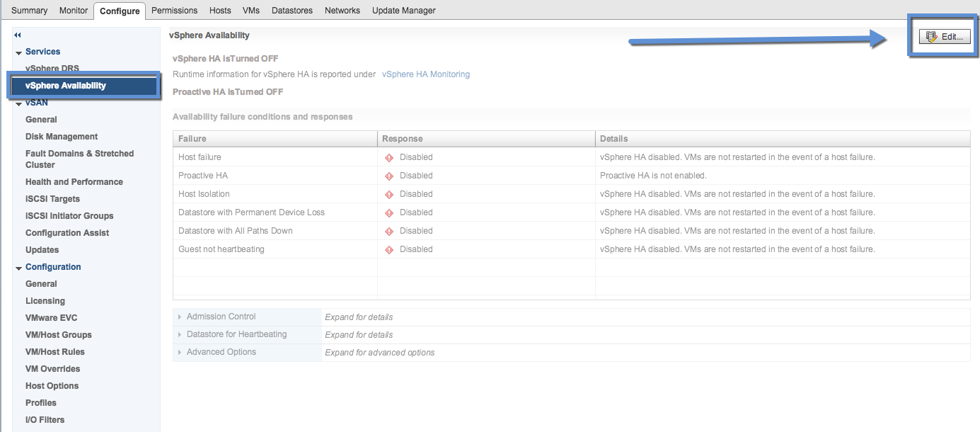Open General under Configuration
The width and height of the screenshot is (980, 432).
[41, 284]
